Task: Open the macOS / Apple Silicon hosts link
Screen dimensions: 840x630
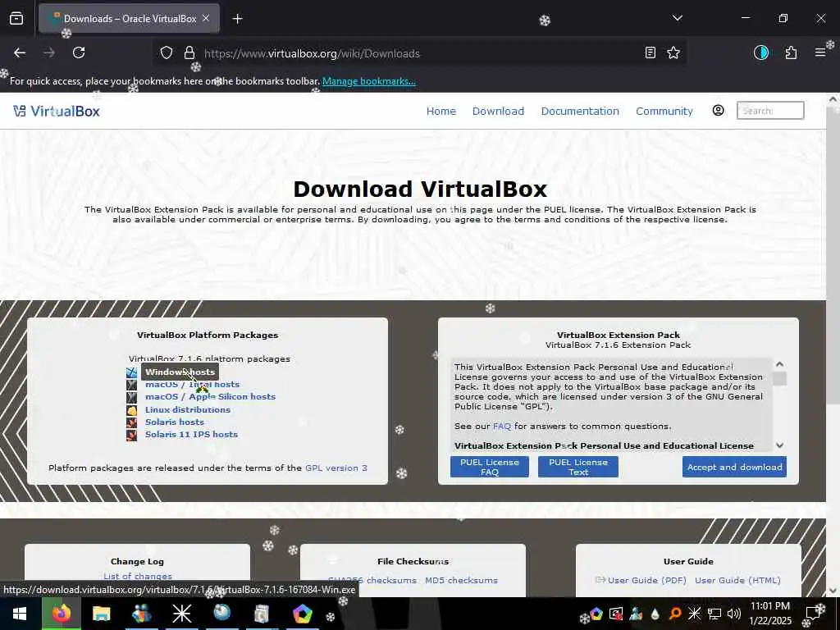Action: (x=210, y=396)
